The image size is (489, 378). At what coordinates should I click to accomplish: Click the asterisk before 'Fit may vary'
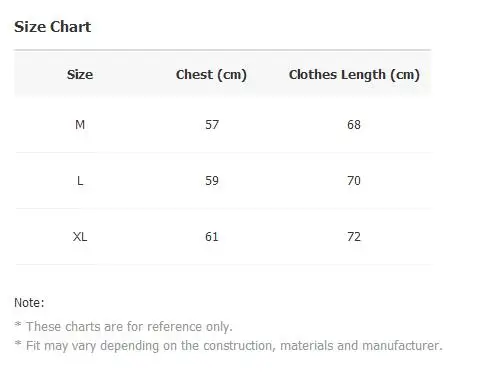click(18, 343)
